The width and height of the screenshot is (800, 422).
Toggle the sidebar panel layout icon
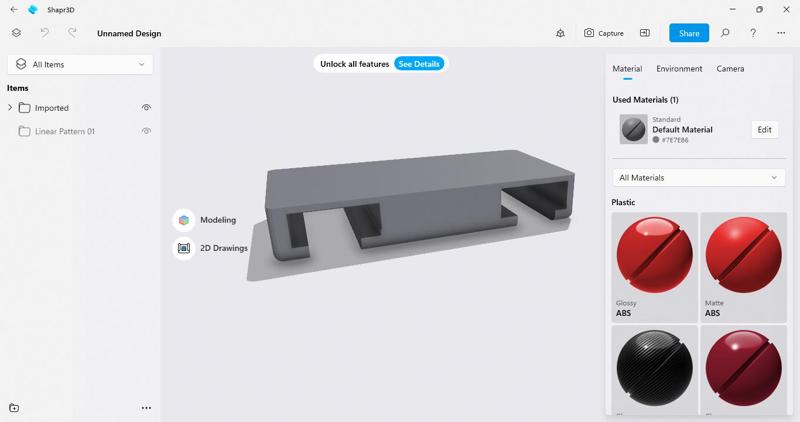(x=645, y=33)
